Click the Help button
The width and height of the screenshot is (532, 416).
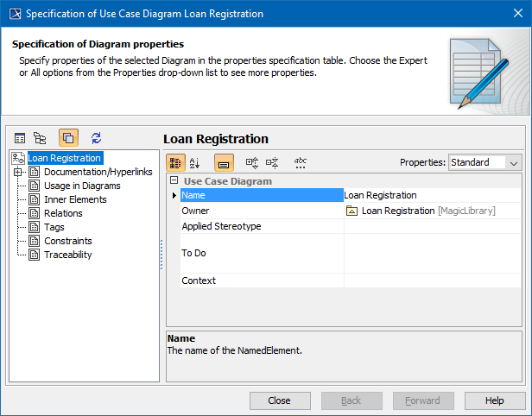pos(495,400)
